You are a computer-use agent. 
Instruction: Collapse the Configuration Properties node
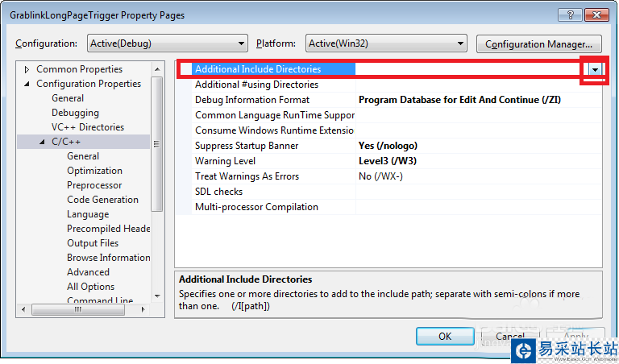[27, 84]
